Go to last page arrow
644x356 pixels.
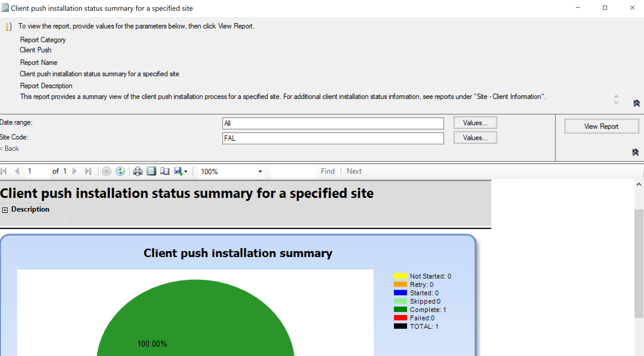point(88,171)
